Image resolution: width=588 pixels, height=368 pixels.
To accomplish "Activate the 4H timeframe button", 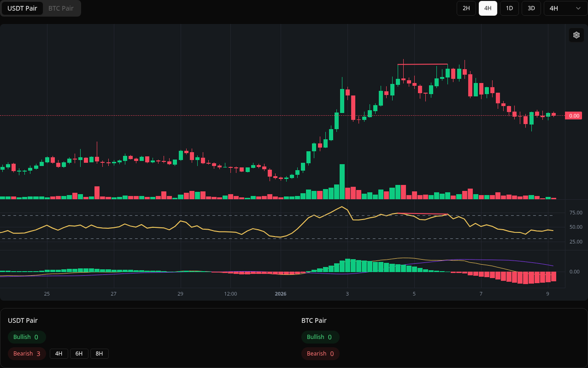I will click(488, 8).
